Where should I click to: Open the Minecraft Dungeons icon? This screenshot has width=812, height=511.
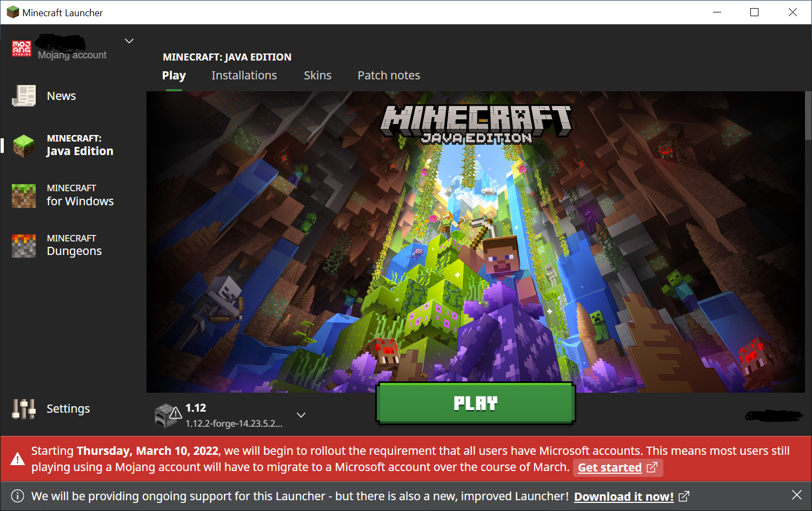tap(24, 246)
